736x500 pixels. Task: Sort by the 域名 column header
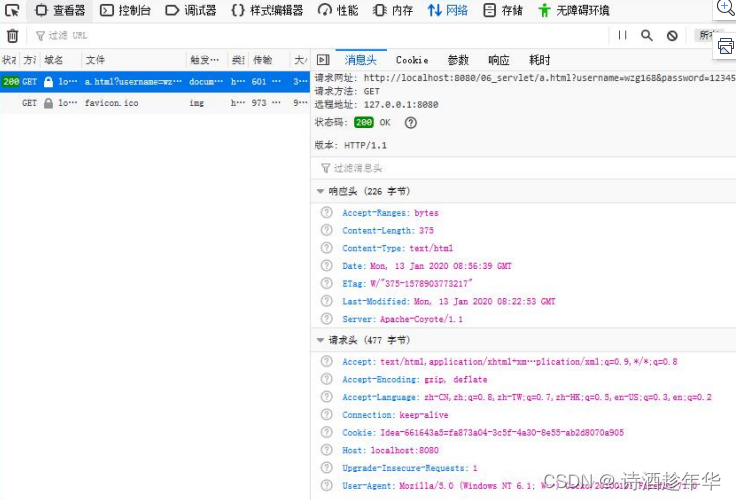(61, 60)
